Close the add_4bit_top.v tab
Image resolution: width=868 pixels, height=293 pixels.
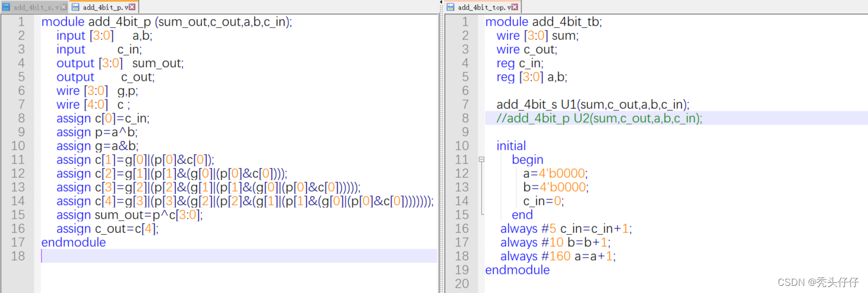[x=515, y=7]
